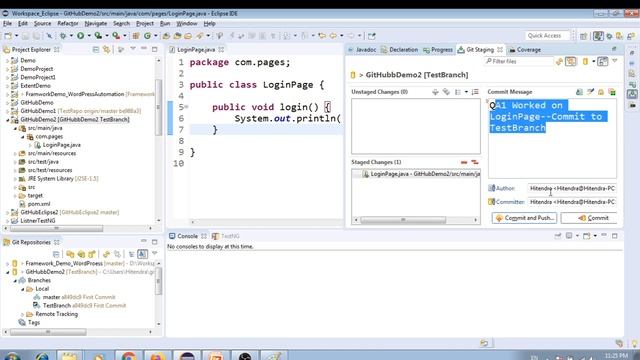The width and height of the screenshot is (640, 360).
Task: Click Open Perspective icon near Quick Access
Action: [584, 36]
